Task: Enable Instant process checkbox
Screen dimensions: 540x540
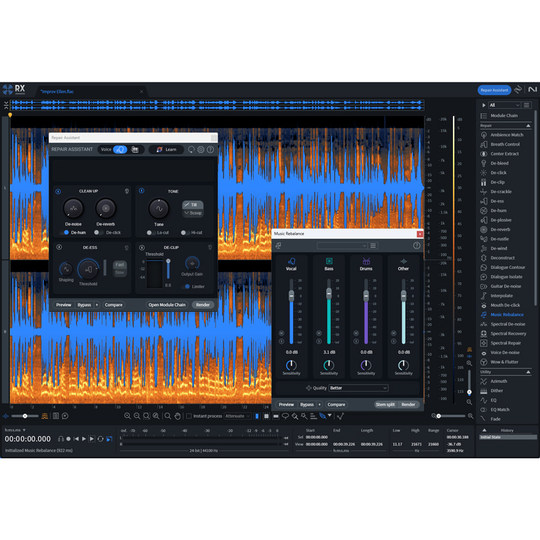Action: click(189, 416)
